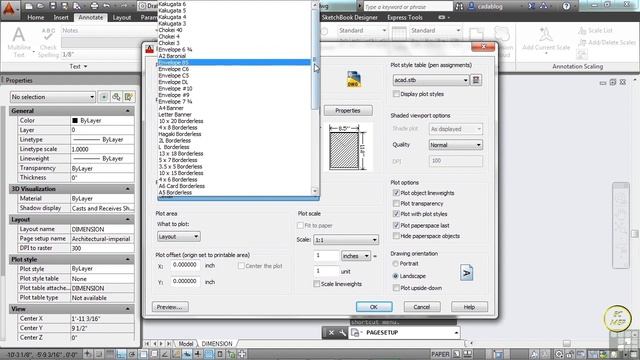
Task: Click the Undo arrow in quick access toolbar
Action: point(107,6)
